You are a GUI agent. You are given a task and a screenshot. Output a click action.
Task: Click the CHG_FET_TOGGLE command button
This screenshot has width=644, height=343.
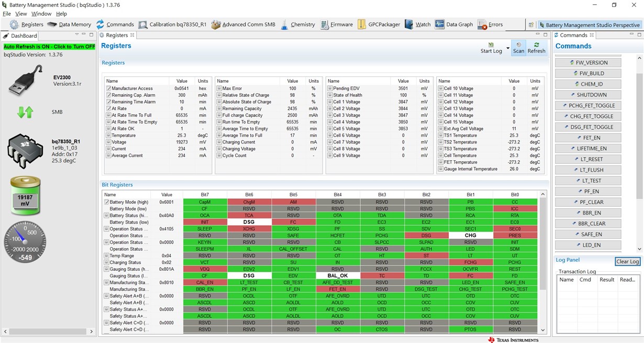pyautogui.click(x=588, y=116)
